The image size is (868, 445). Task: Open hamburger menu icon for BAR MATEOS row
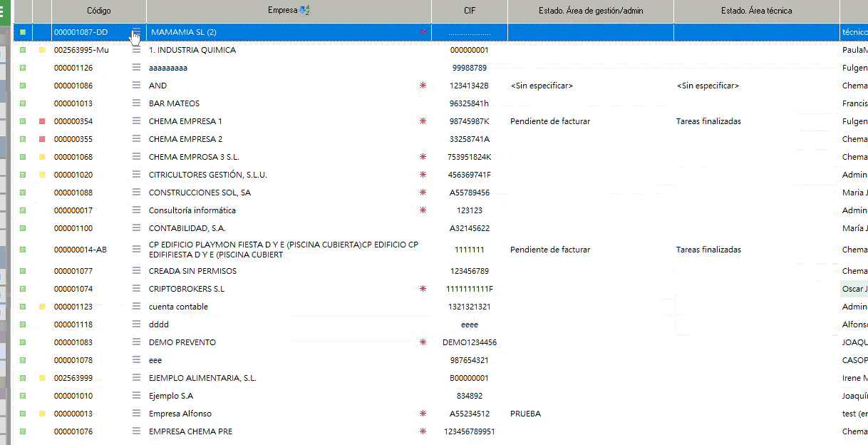[x=136, y=103]
